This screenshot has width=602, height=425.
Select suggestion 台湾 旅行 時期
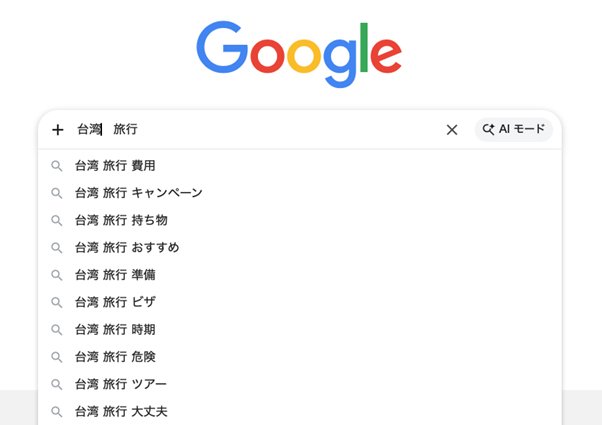[x=115, y=329]
